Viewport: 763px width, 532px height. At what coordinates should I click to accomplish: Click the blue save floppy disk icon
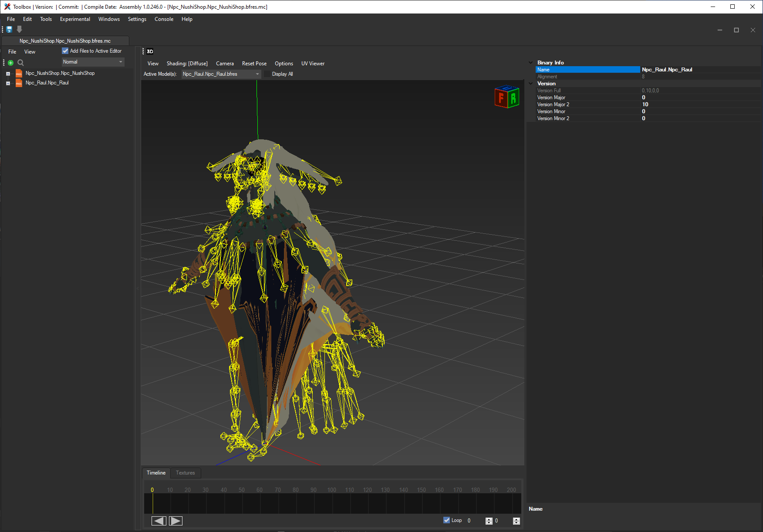[x=9, y=29]
